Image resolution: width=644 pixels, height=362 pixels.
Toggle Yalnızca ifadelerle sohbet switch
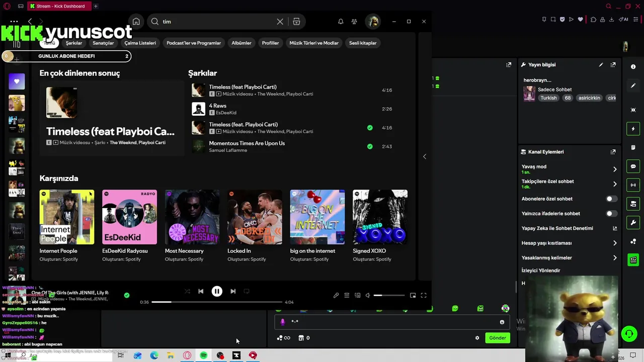[x=611, y=214]
